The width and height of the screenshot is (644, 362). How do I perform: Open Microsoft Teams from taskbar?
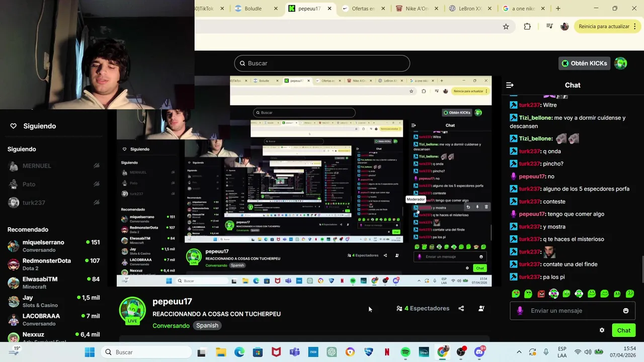click(x=295, y=352)
